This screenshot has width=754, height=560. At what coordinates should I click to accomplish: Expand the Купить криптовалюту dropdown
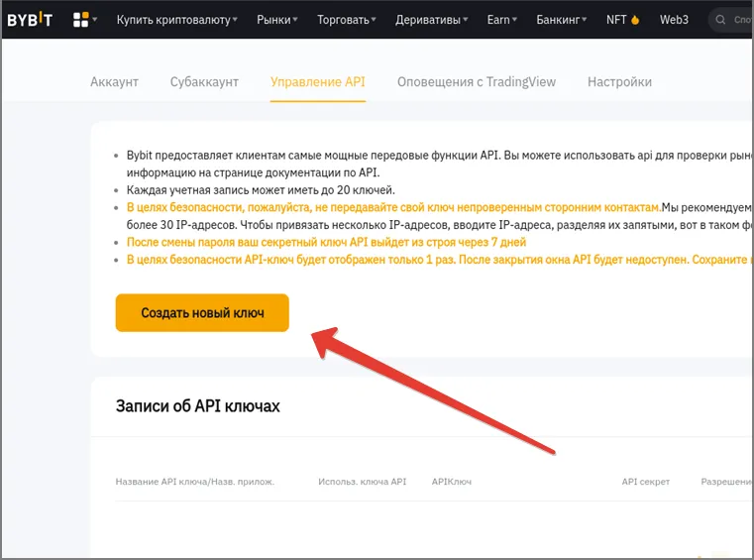(176, 19)
